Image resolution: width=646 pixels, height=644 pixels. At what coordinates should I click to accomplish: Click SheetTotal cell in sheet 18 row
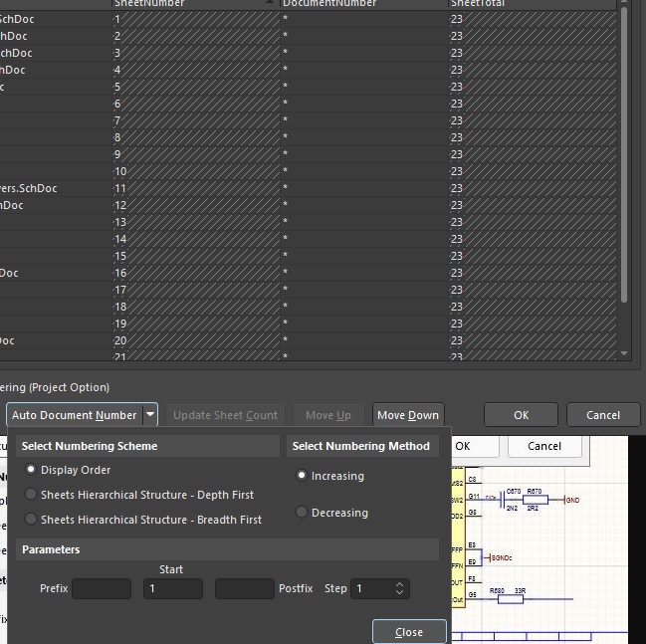(533, 307)
